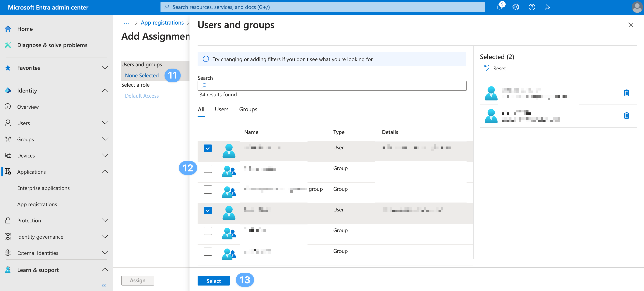Expand the Users menu chevron
The width and height of the screenshot is (644, 291).
tap(105, 123)
